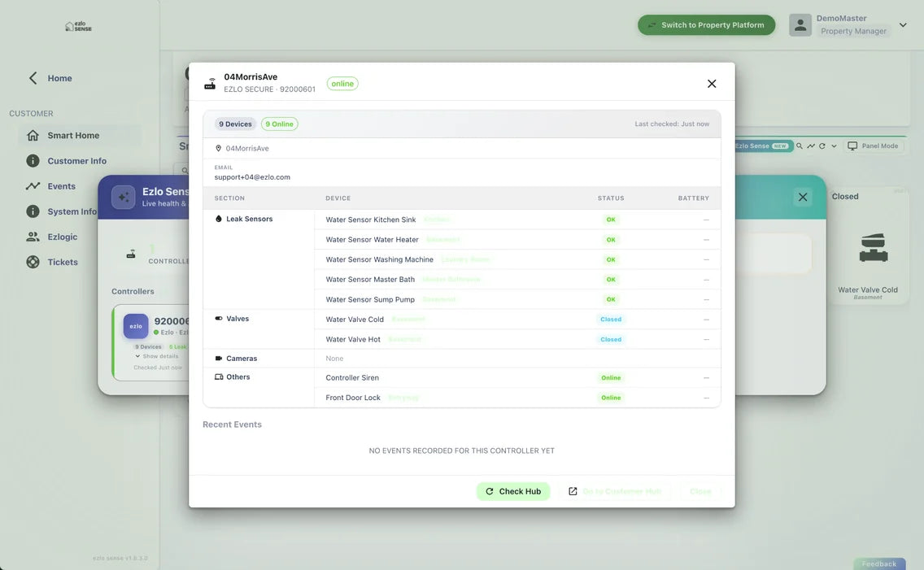Click the Events trend-line icon in sidebar

coord(33,186)
